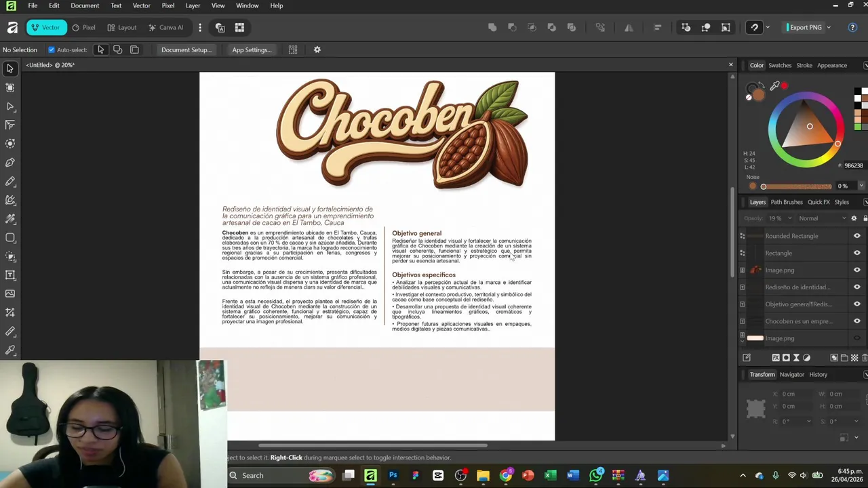Close the Untitled document tab
The height and width of the screenshot is (488, 868).
(x=730, y=65)
